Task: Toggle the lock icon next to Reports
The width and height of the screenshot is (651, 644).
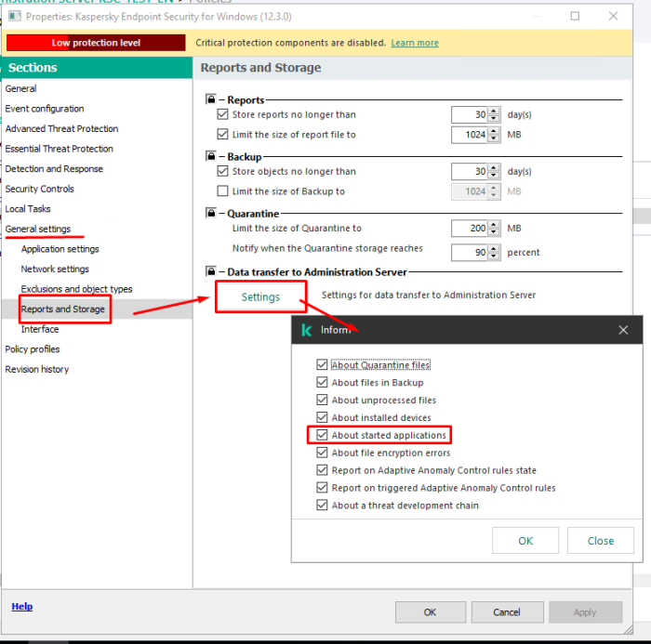Action: click(x=211, y=99)
